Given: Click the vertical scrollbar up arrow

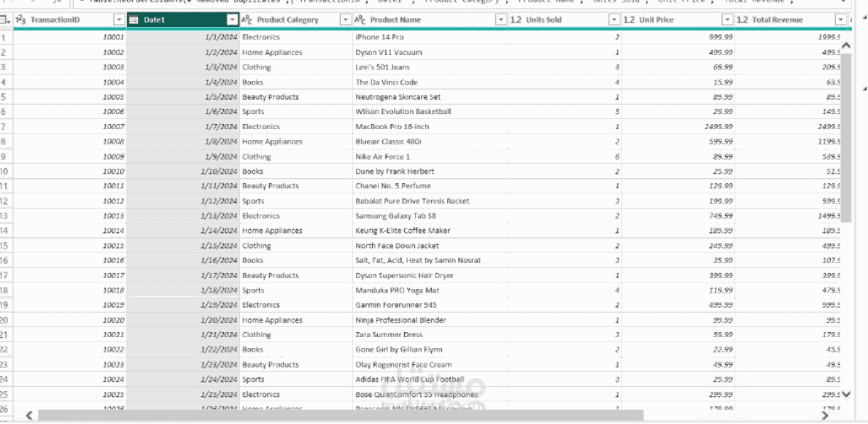Looking at the screenshot, I should pos(846,45).
